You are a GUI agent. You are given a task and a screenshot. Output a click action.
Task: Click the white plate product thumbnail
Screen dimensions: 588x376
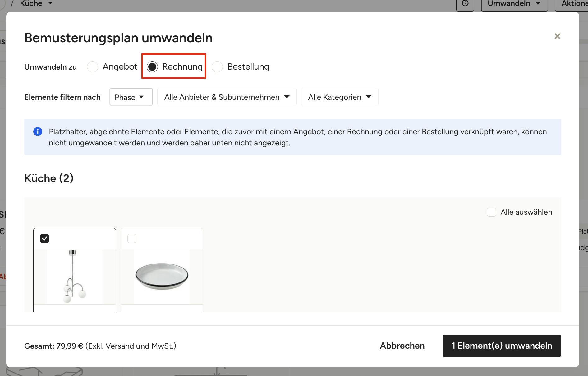(x=162, y=277)
